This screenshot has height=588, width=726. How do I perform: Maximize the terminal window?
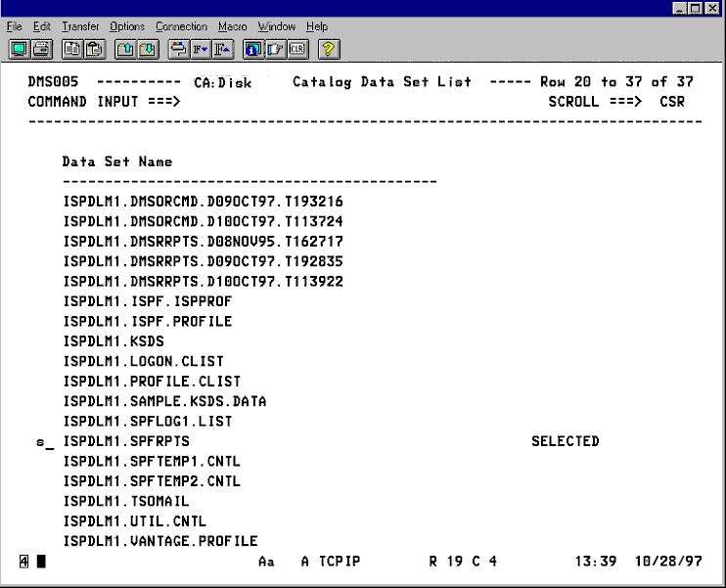click(696, 9)
